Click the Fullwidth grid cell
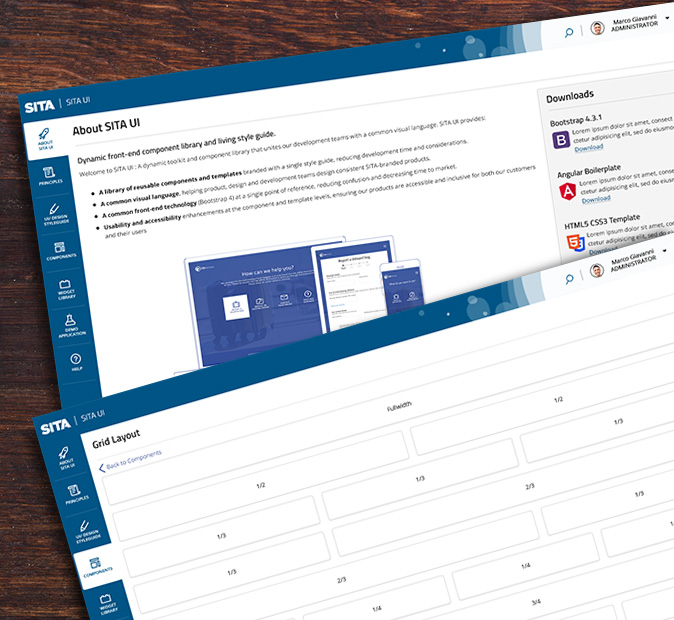The height and width of the screenshot is (620, 674). [399, 405]
